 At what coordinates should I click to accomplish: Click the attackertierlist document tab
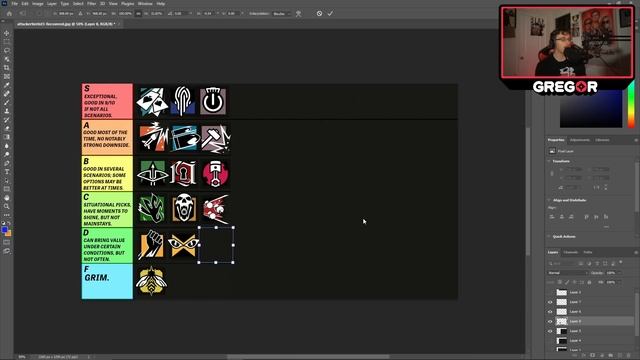tap(65, 24)
